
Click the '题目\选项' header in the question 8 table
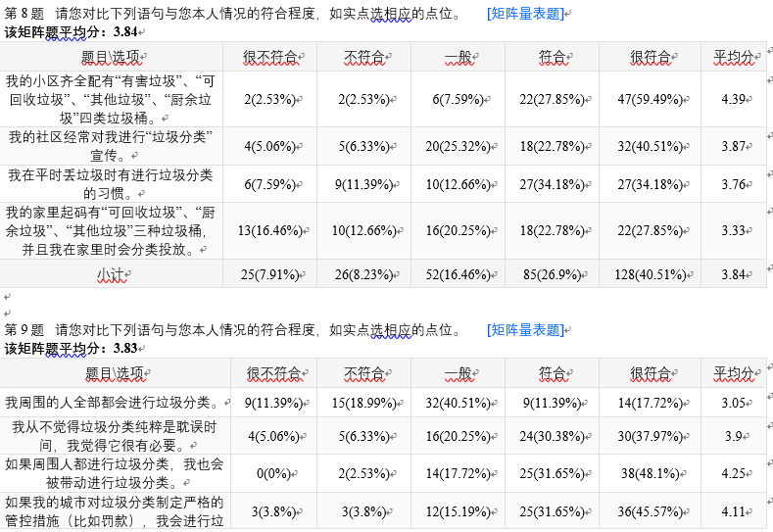[x=112, y=57]
